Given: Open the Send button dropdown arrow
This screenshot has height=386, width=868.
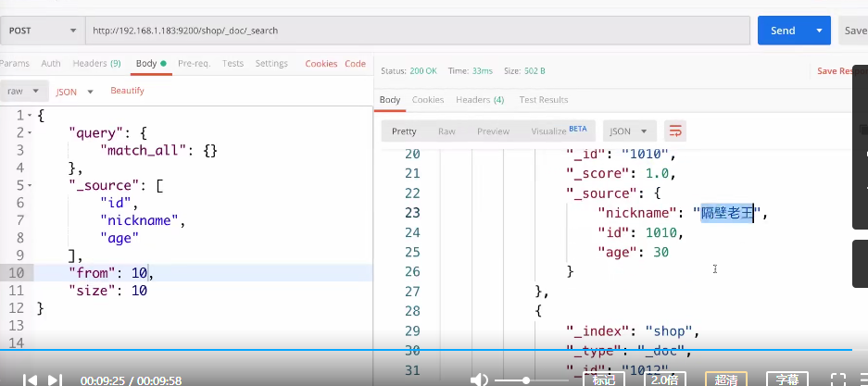Looking at the screenshot, I should coord(819,31).
